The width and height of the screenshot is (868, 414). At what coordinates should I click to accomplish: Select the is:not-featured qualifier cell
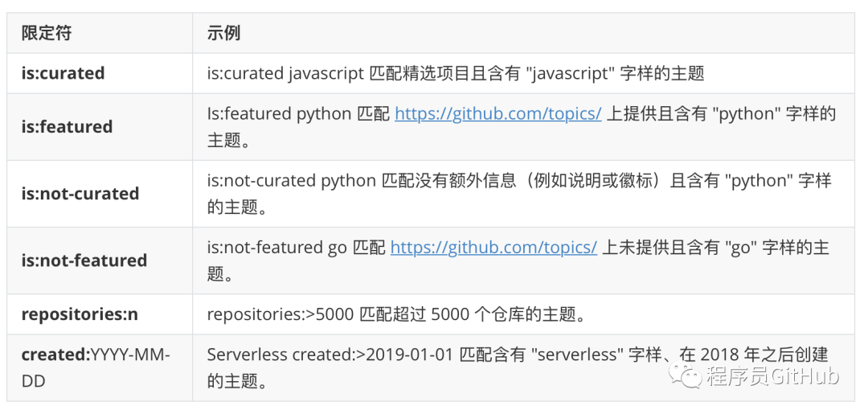click(84, 260)
